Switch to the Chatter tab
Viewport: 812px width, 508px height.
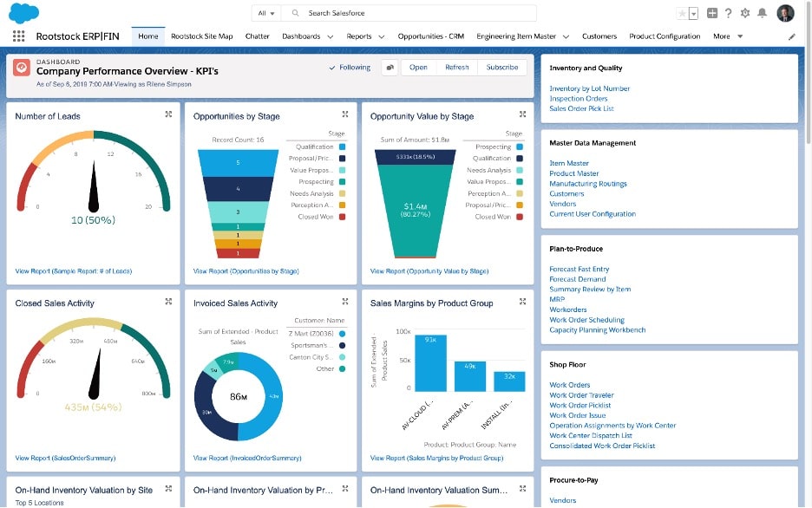[x=258, y=36]
